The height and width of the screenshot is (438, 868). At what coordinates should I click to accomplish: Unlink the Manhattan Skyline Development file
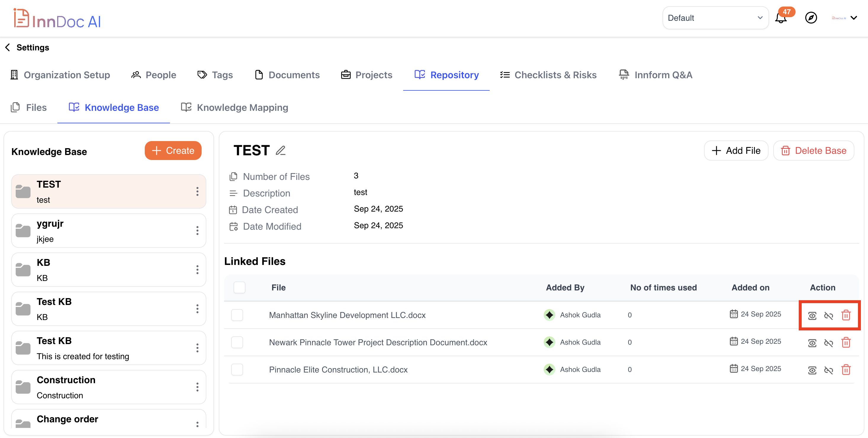pyautogui.click(x=828, y=316)
